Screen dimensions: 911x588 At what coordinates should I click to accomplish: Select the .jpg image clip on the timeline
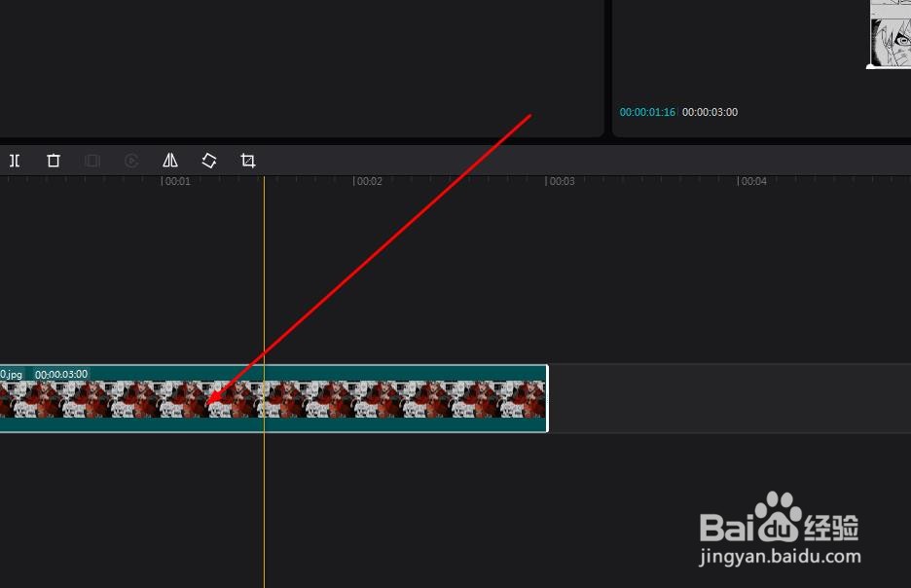[x=273, y=398]
